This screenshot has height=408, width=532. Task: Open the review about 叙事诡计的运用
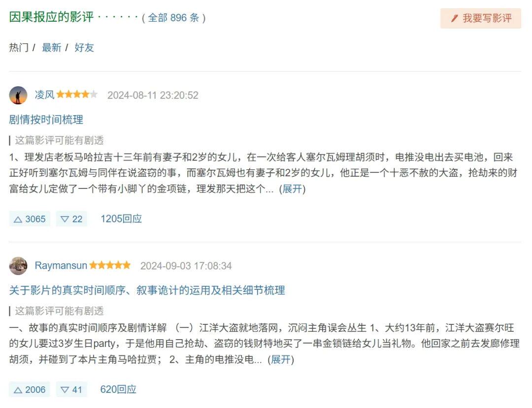(147, 290)
